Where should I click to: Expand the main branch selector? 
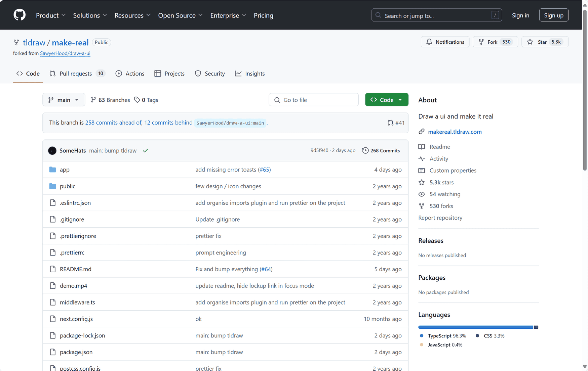[x=64, y=100]
